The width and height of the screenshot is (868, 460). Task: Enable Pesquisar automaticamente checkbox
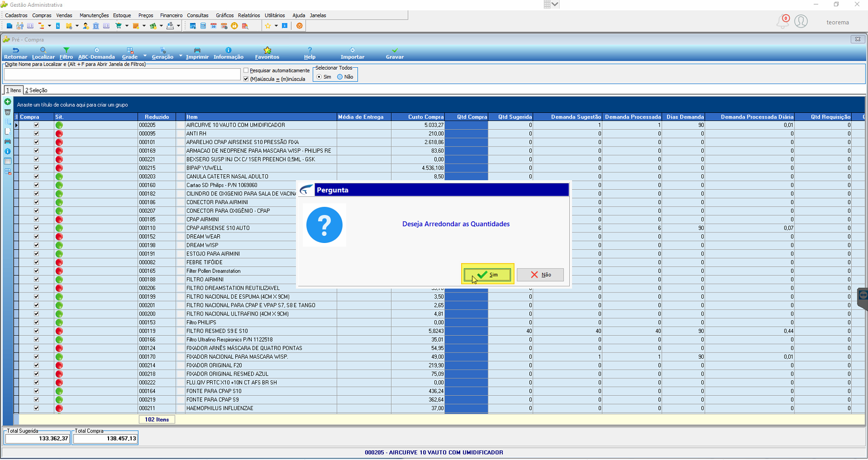[x=246, y=71]
